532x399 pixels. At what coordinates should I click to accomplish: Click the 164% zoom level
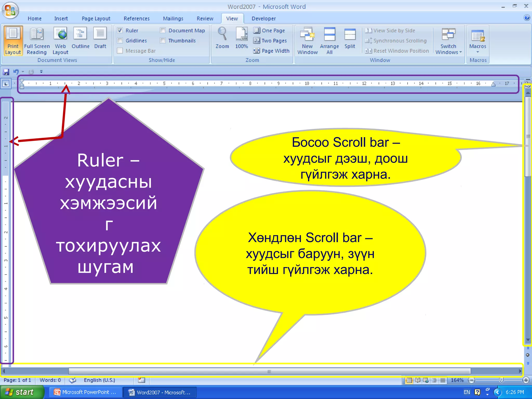click(457, 381)
